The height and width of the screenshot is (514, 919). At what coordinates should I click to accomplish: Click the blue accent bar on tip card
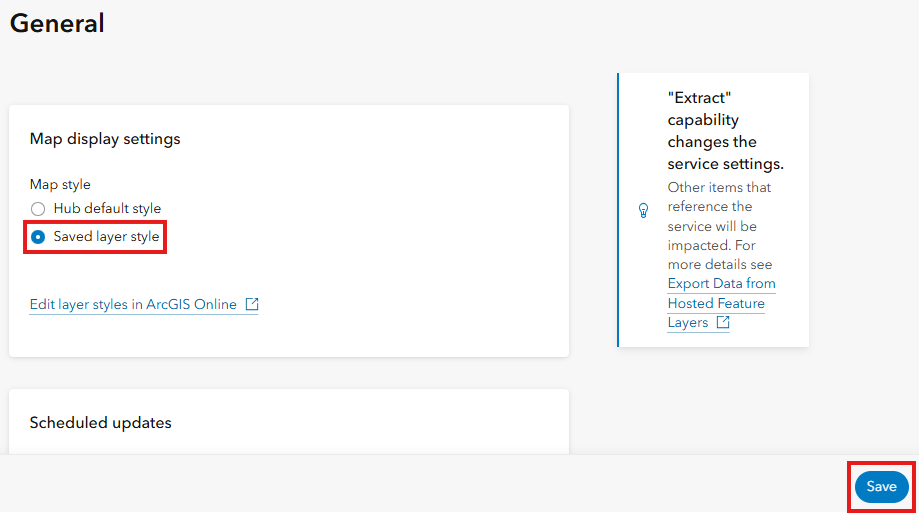tap(618, 210)
